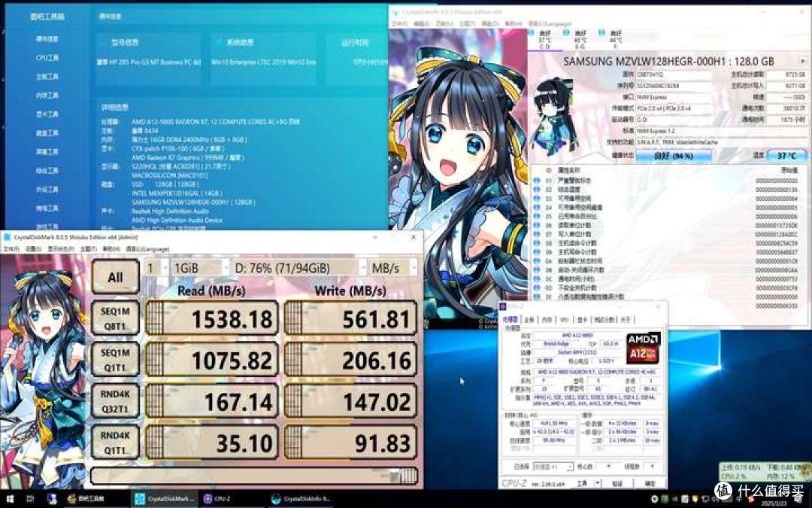Click the 91.83 RND4K Q1T1 write value
The height and width of the screenshot is (508, 812).
pos(350,443)
